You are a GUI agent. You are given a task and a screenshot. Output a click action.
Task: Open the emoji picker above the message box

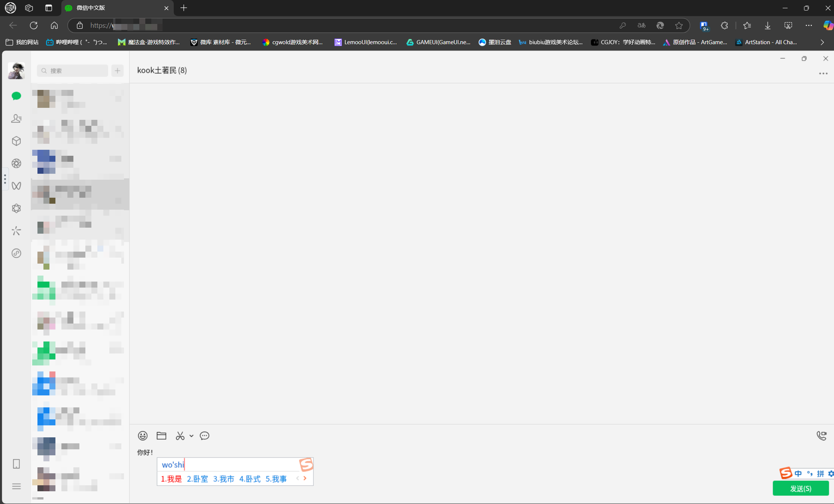(143, 435)
